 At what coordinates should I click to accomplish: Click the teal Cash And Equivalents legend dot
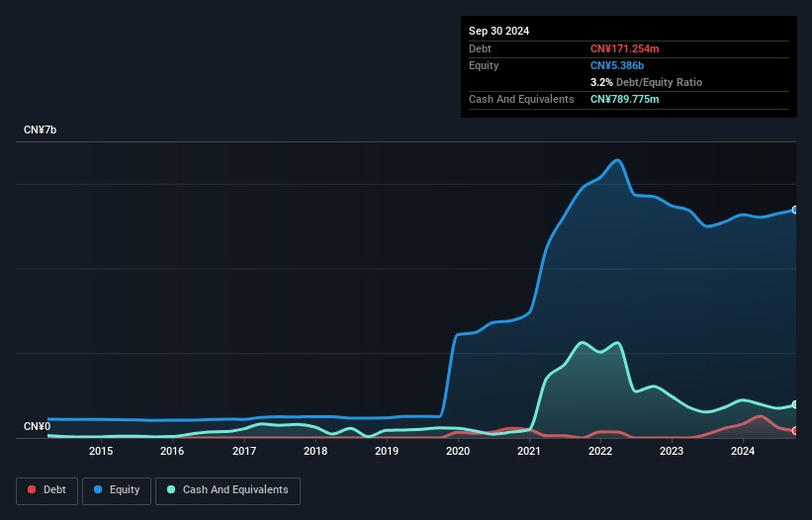171,489
